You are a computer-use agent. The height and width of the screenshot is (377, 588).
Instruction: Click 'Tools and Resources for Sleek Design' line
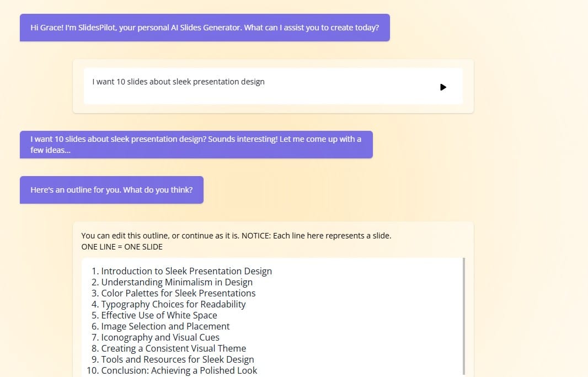tap(177, 359)
